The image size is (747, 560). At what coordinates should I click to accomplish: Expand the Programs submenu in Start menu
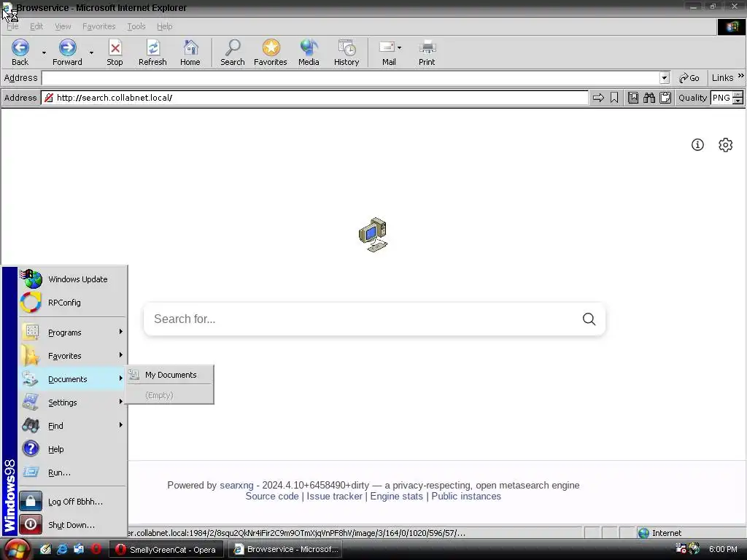point(72,332)
